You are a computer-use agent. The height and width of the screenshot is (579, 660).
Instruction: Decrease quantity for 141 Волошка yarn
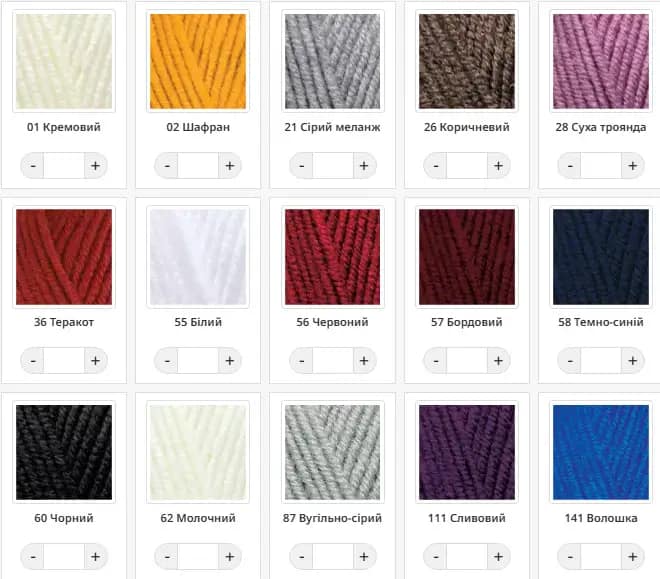pyautogui.click(x=570, y=557)
